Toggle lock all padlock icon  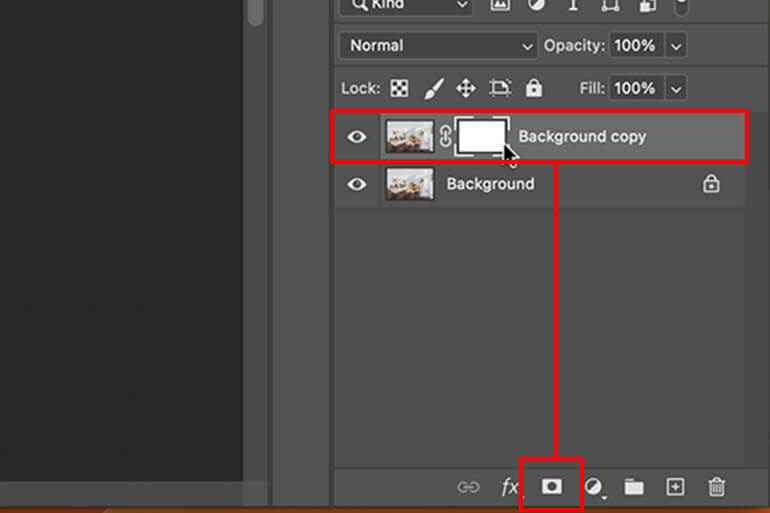[x=534, y=88]
